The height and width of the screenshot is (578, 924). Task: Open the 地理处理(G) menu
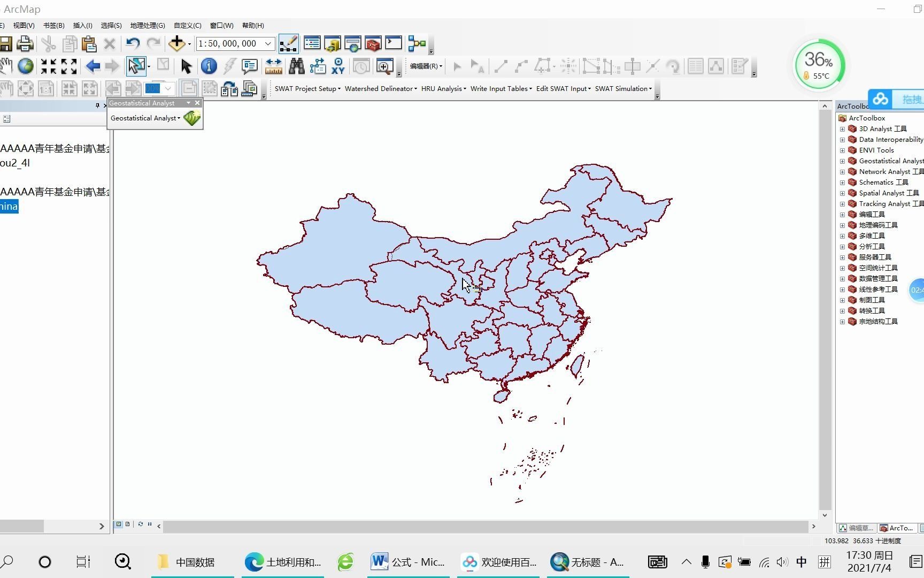pos(147,25)
